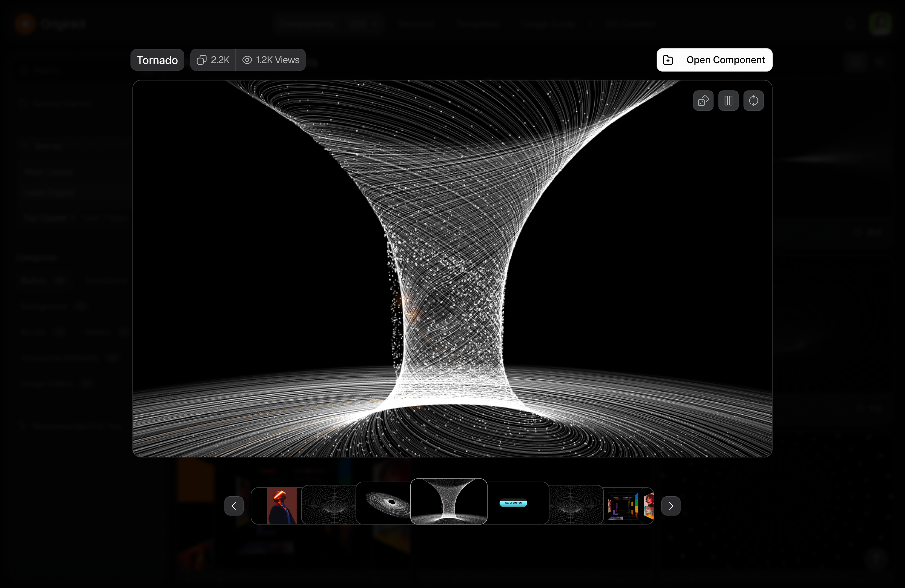Pause the Tornado animation preview
The width and height of the screenshot is (905, 588).
pyautogui.click(x=728, y=101)
